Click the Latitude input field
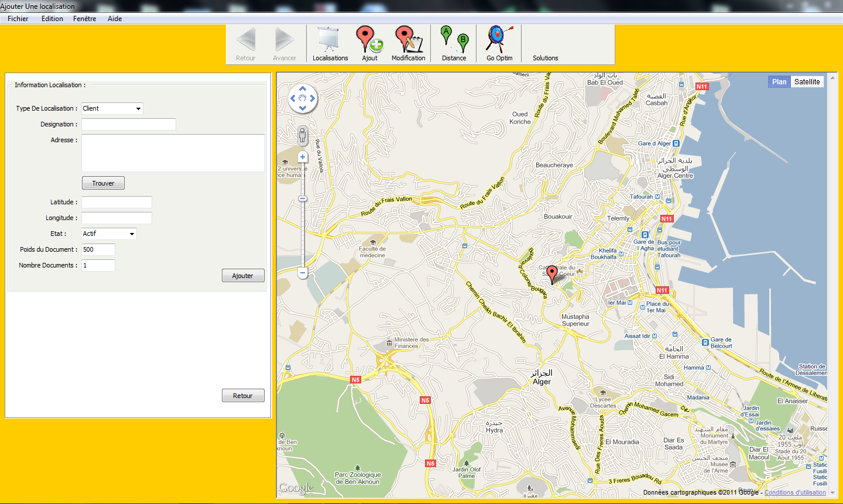843x504 pixels. click(x=116, y=202)
